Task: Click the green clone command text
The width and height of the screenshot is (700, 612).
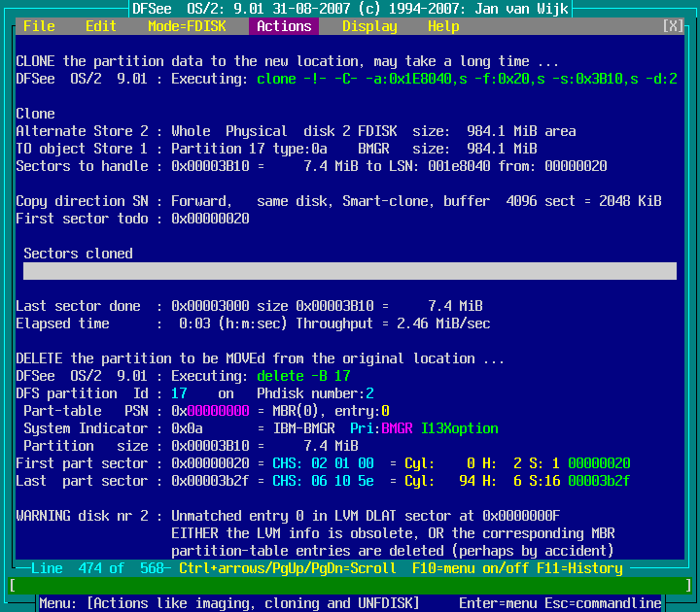Action: 467,79
